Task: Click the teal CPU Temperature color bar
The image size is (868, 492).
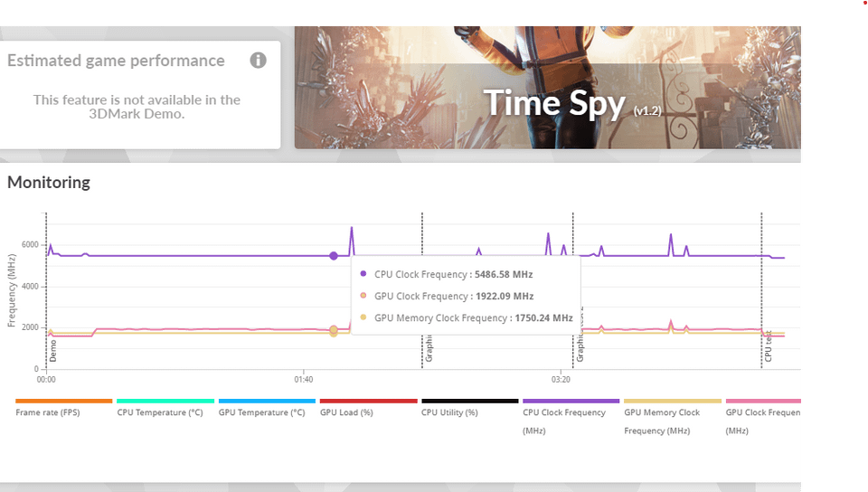Action: [x=165, y=401]
